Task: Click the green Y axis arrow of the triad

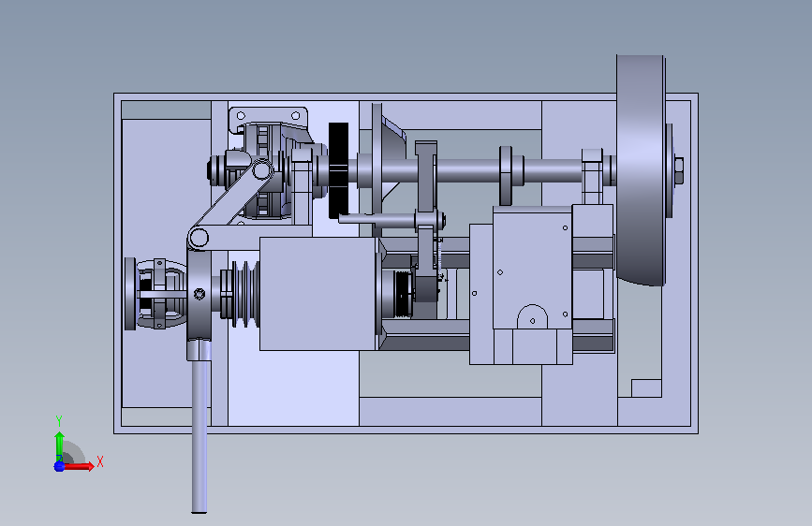Action: click(59, 446)
